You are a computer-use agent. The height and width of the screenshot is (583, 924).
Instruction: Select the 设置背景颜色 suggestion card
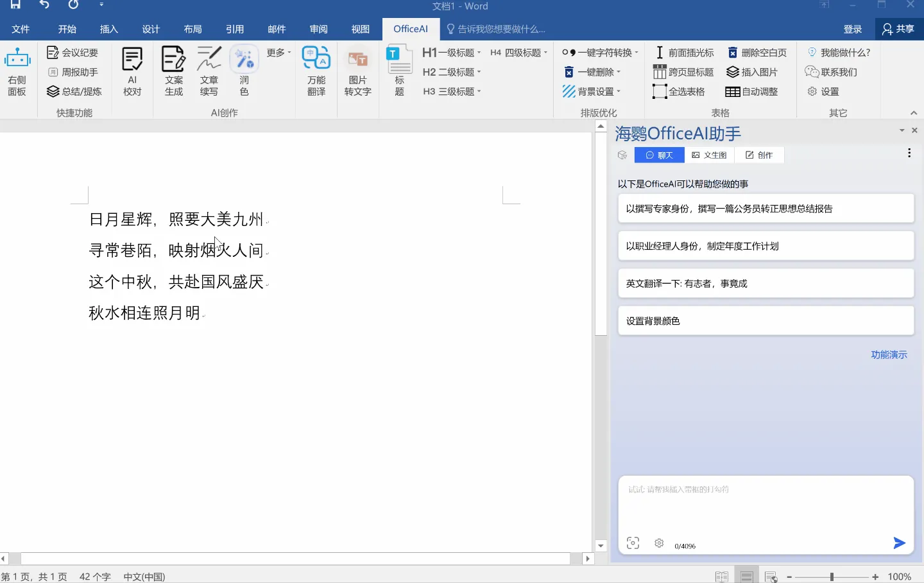pyautogui.click(x=766, y=320)
